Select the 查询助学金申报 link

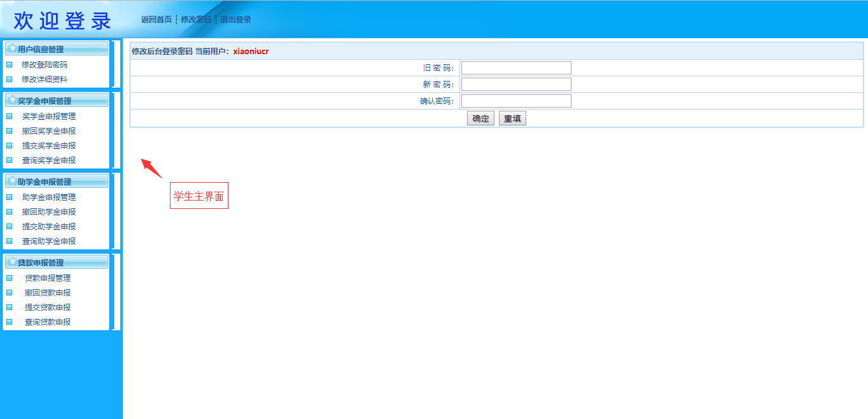coord(49,241)
